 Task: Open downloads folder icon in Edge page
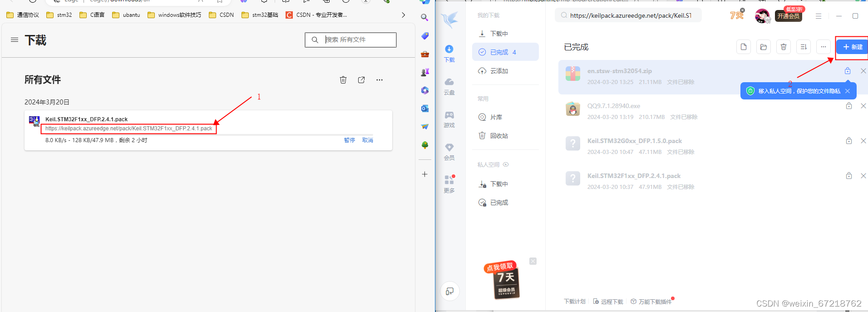(361, 80)
